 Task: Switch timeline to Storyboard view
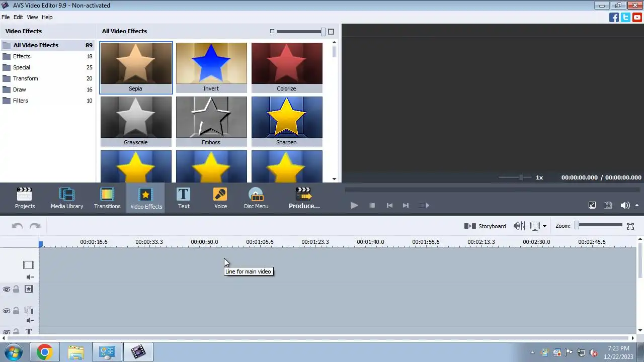(485, 226)
